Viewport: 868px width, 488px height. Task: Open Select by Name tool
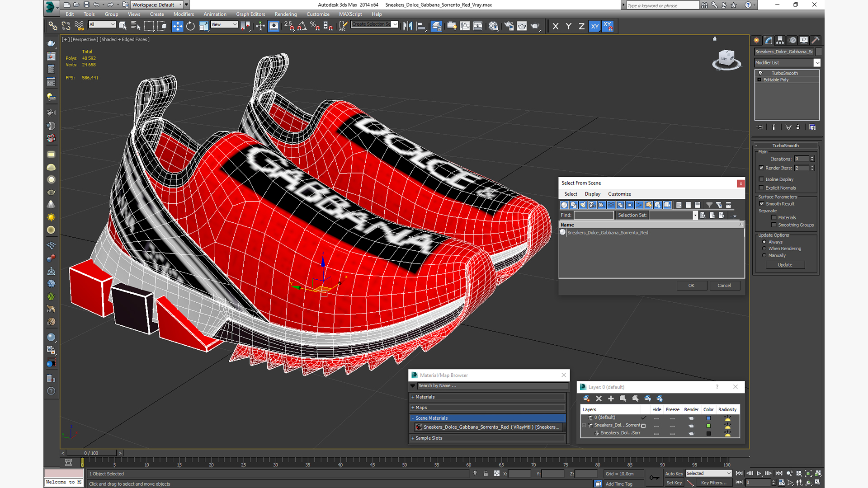[136, 26]
